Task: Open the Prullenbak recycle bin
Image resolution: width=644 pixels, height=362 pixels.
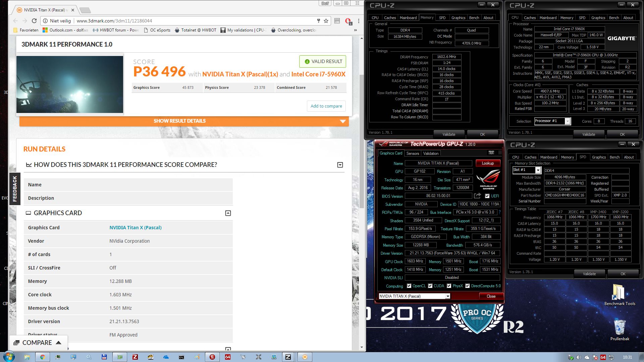Action: (620, 330)
